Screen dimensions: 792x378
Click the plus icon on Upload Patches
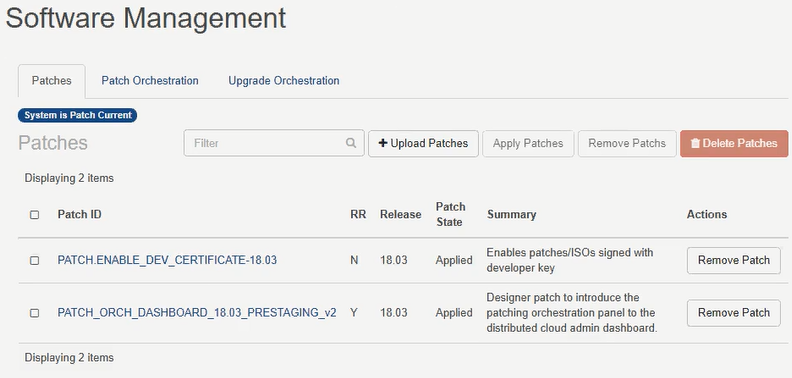383,144
